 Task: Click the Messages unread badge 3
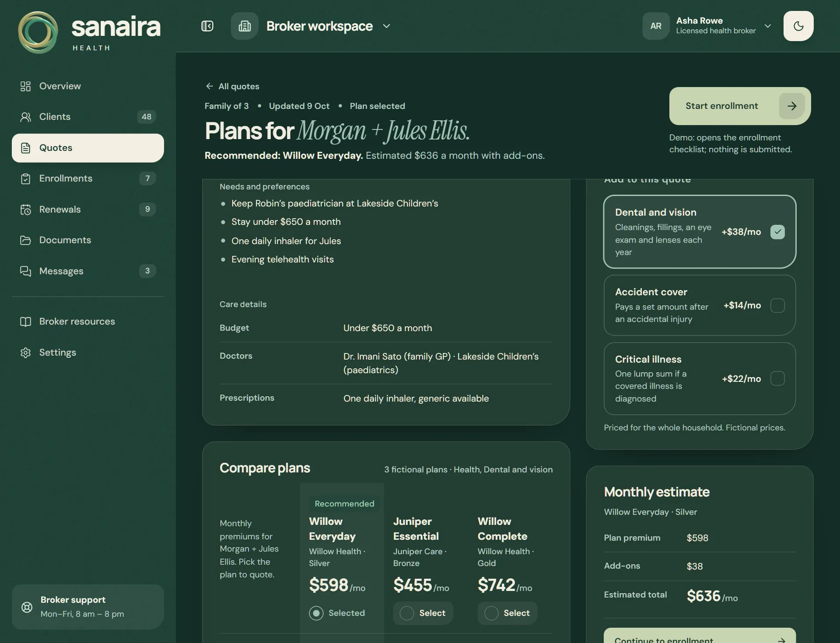click(147, 271)
